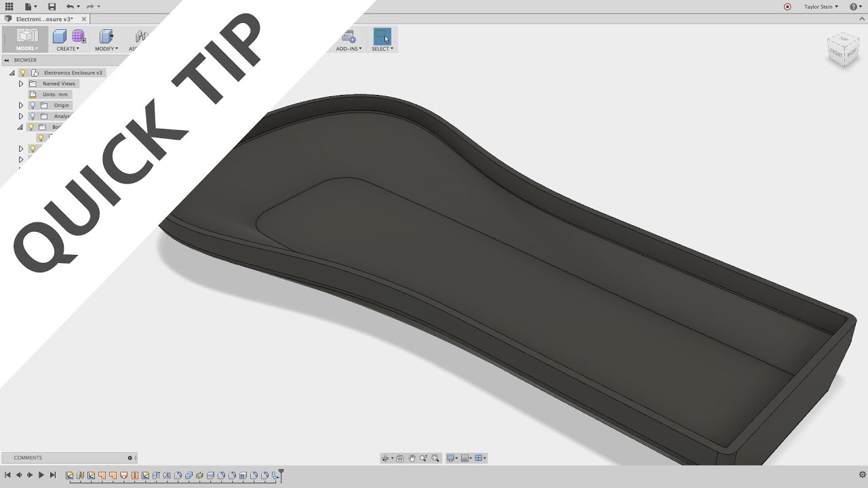Image resolution: width=868 pixels, height=488 pixels.
Task: Open the Display Settings monitor dropdown
Action: [x=452, y=458]
